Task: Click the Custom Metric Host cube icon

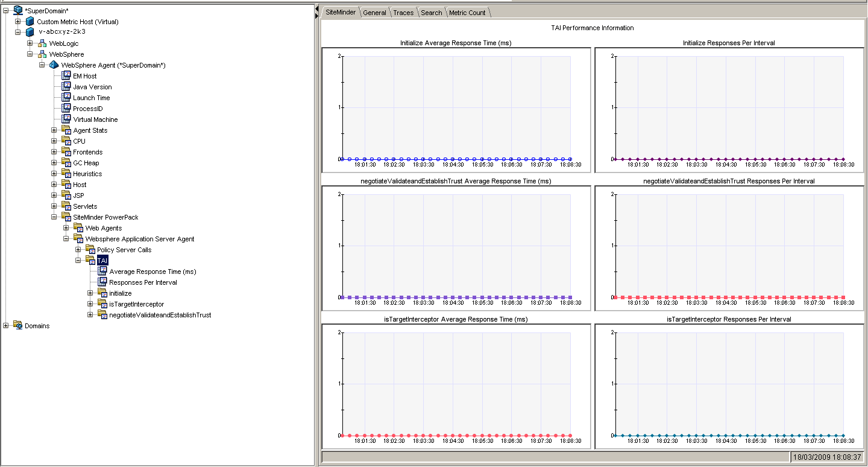Action: (x=30, y=21)
